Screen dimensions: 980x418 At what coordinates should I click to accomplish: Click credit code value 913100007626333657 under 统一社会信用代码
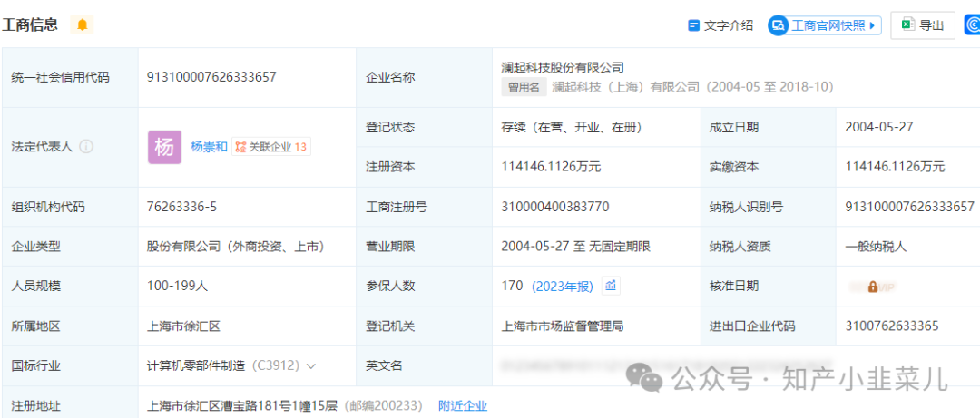tap(211, 77)
